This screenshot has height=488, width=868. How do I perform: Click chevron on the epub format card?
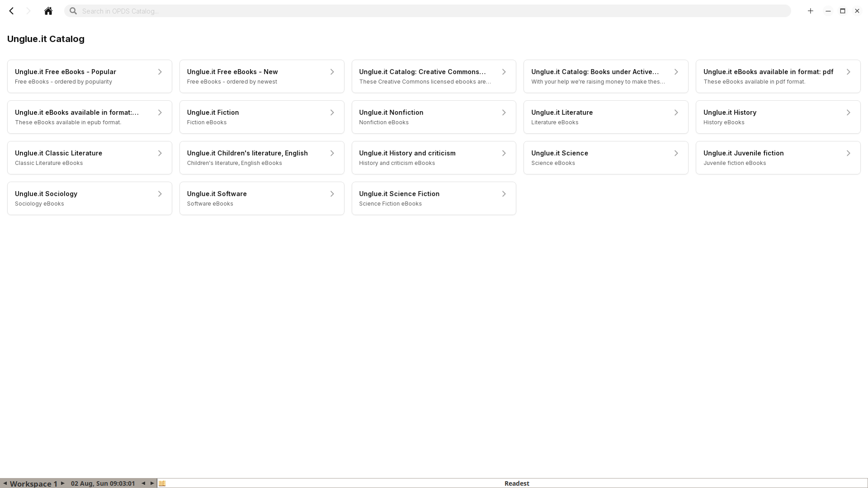point(160,113)
